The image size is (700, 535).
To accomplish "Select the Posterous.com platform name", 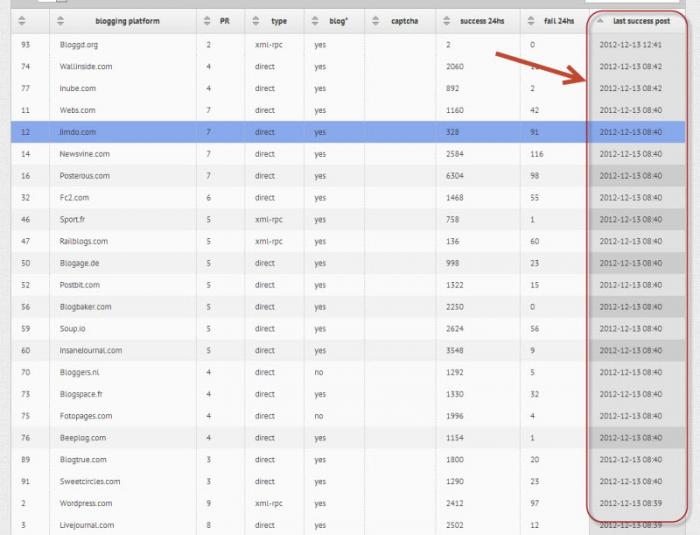I will tap(84, 176).
